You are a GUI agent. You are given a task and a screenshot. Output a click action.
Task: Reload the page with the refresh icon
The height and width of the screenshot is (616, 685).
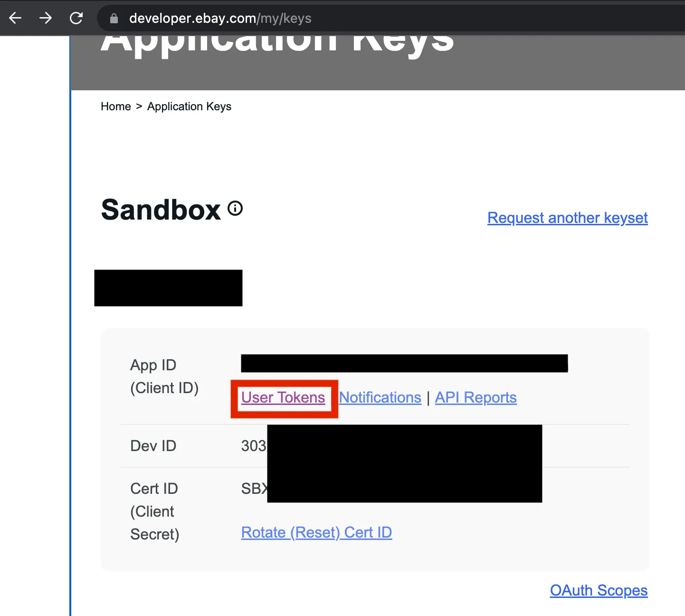click(x=76, y=18)
